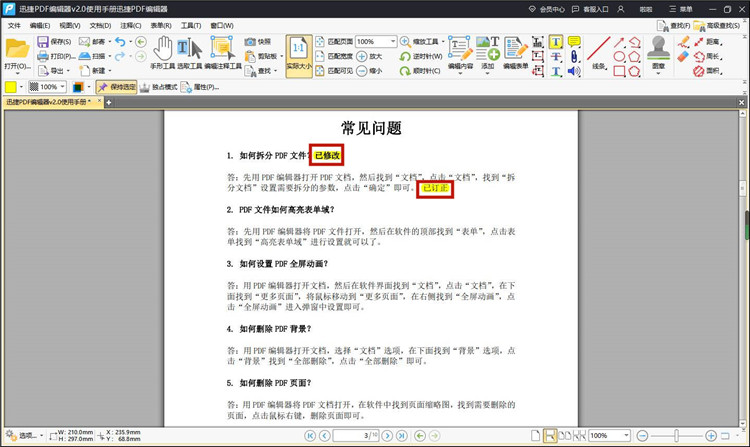Select the Hand tool (手形工具)

coord(163,53)
